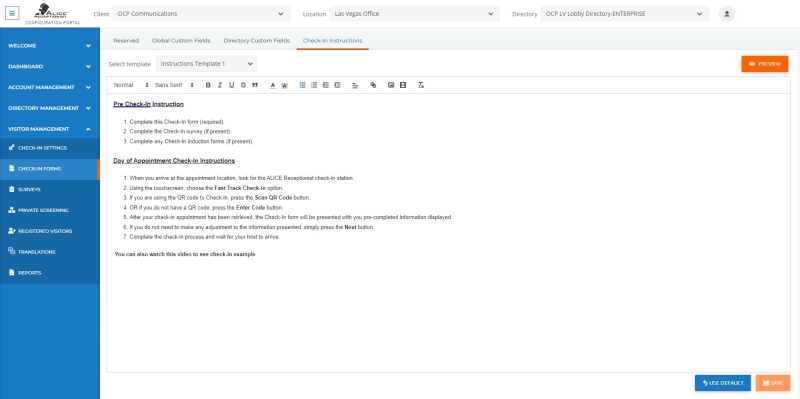Insert an image into instructions
Image resolution: width=800 pixels, height=399 pixels.
(x=391, y=85)
